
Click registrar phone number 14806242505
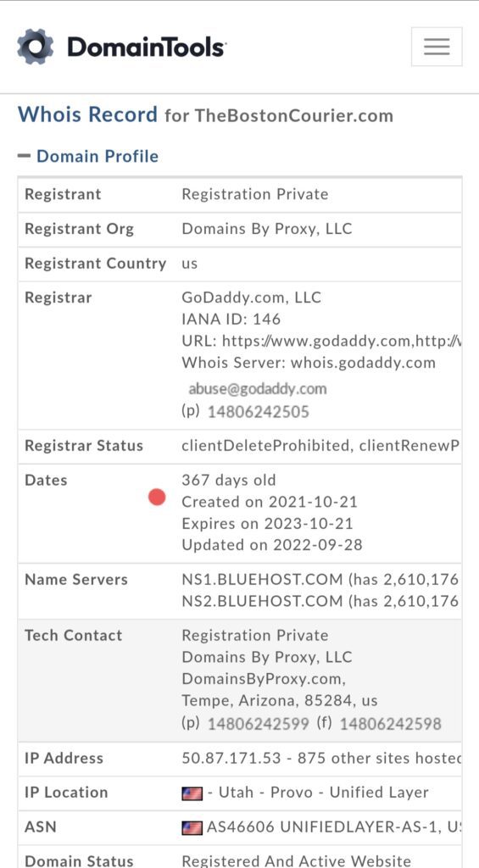click(258, 412)
